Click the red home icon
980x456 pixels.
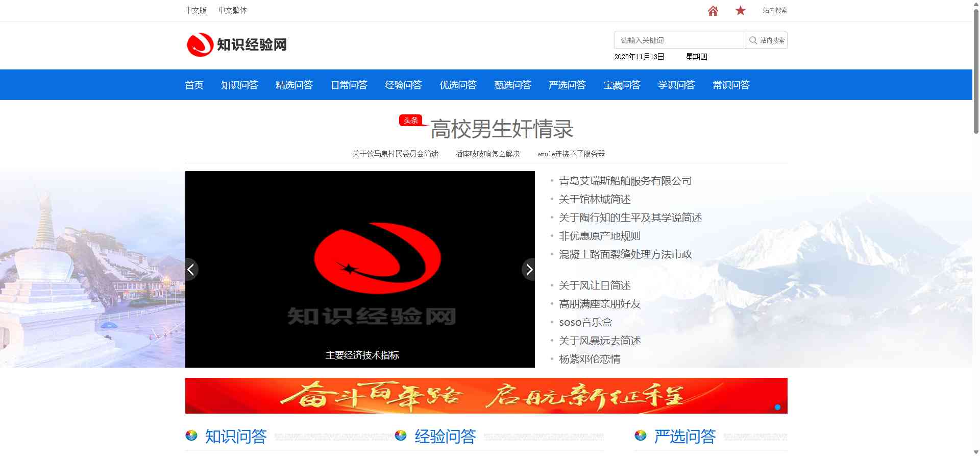pyautogui.click(x=713, y=11)
